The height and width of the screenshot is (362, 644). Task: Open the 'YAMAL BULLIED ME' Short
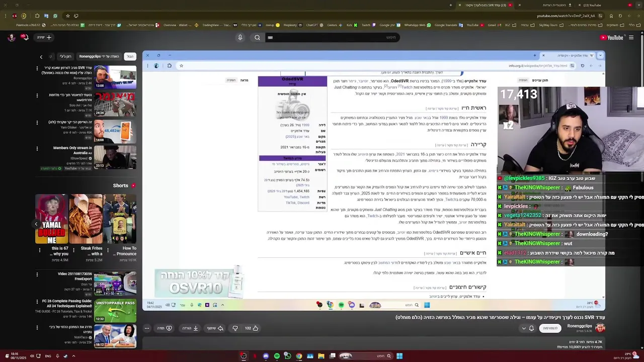pos(51,219)
